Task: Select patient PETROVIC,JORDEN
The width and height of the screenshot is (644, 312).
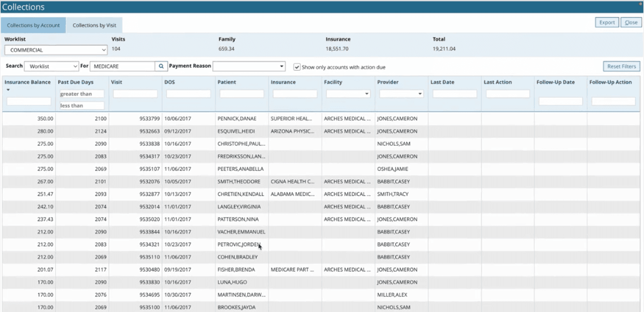Action: [x=239, y=245]
